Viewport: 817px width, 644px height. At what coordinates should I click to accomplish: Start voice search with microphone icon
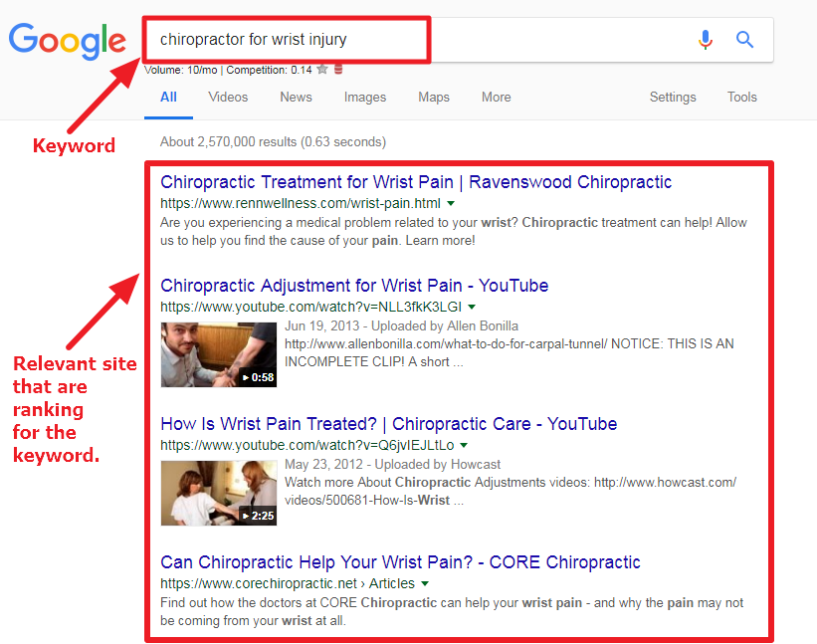[706, 40]
